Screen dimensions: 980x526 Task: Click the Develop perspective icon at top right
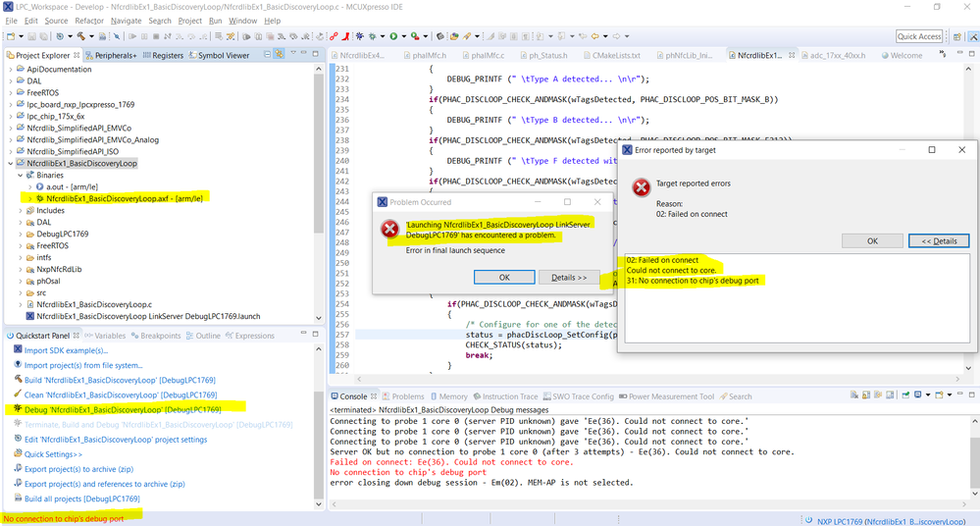pyautogui.click(x=973, y=37)
